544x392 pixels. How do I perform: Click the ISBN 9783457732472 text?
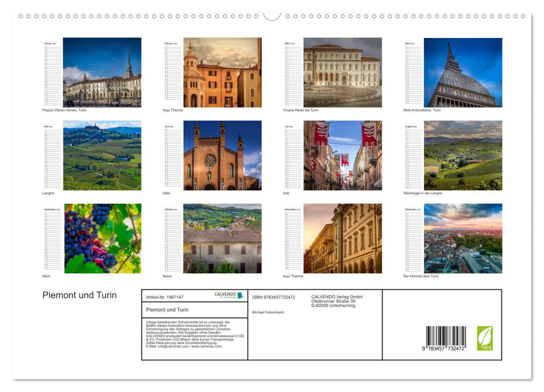[273, 297]
